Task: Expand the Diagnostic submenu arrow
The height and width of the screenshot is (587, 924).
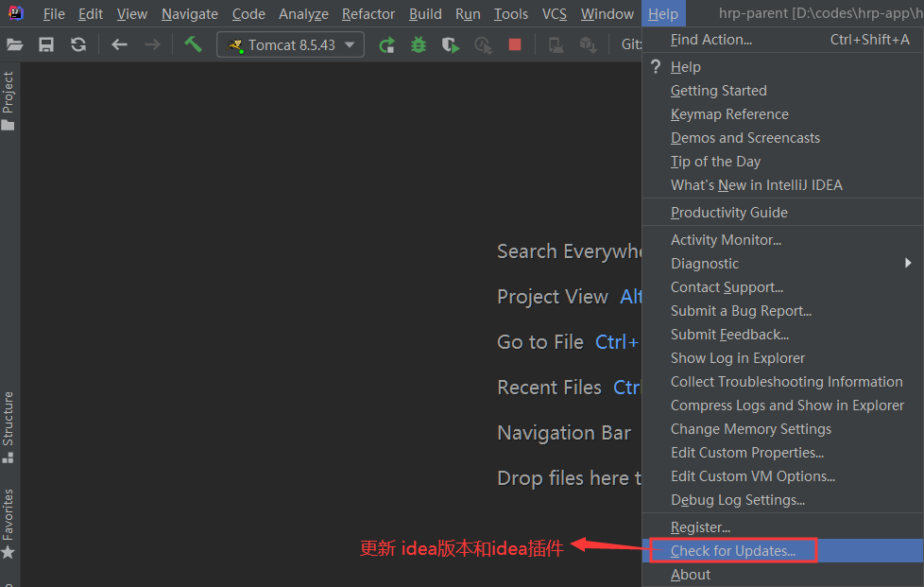Action: [908, 263]
